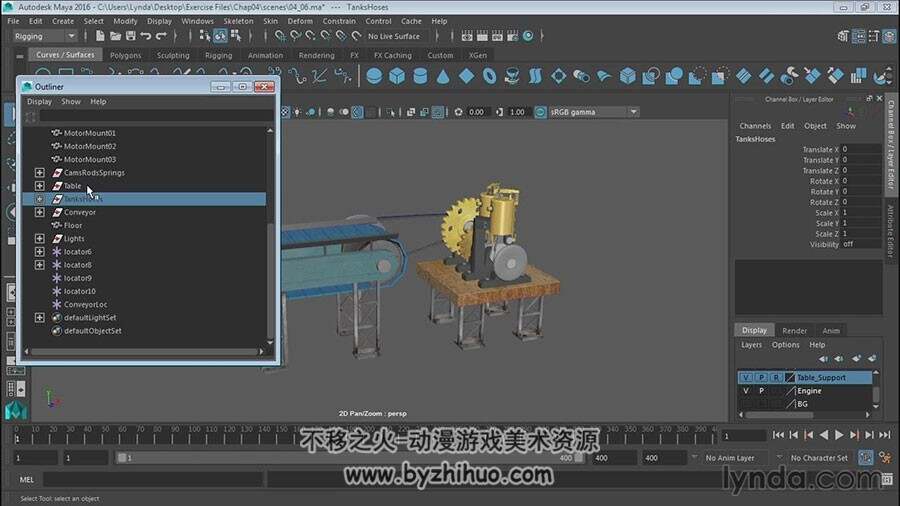
Task: Click the Redo arrow icon
Action: (161, 36)
